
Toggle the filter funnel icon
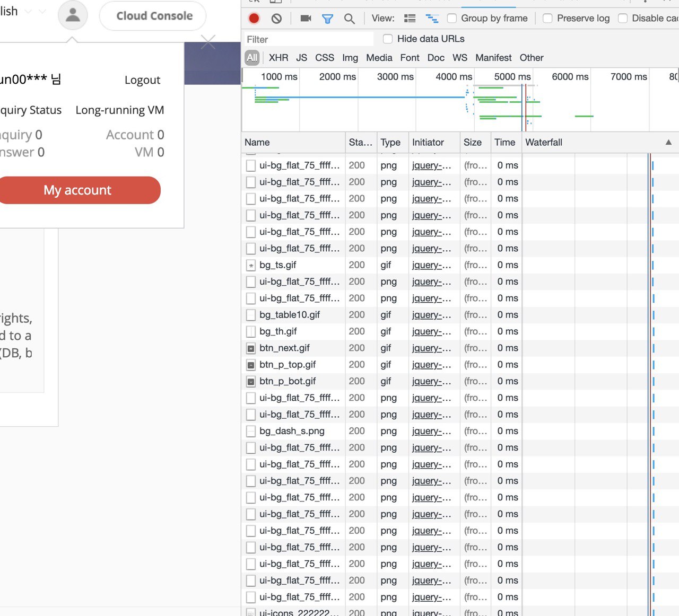tap(327, 19)
